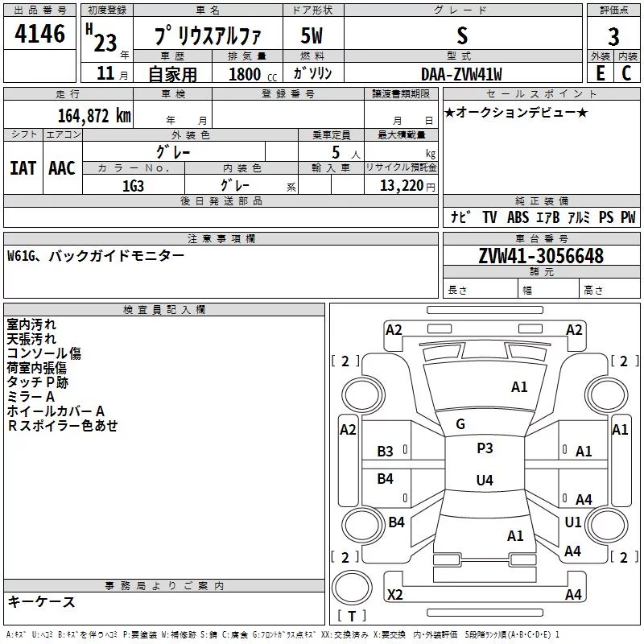Click car name プリウスアルファ
The height and width of the screenshot is (644, 644).
tap(208, 35)
